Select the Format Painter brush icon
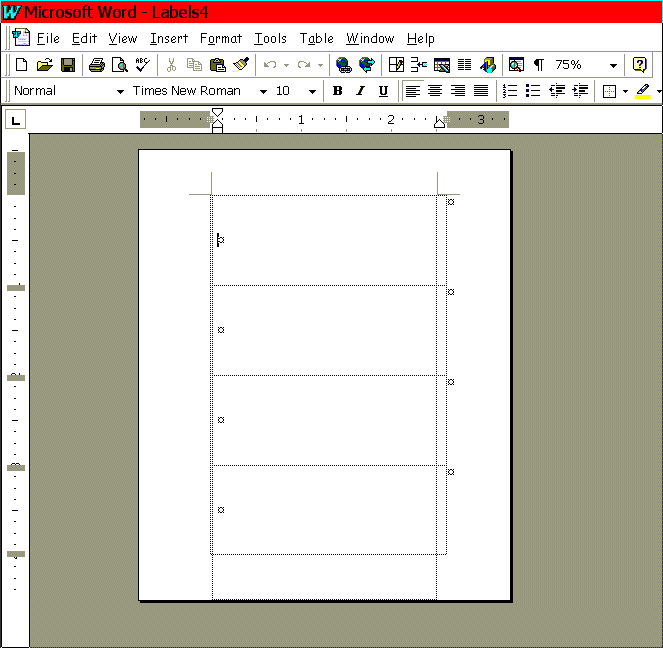663x648 pixels. 241,65
